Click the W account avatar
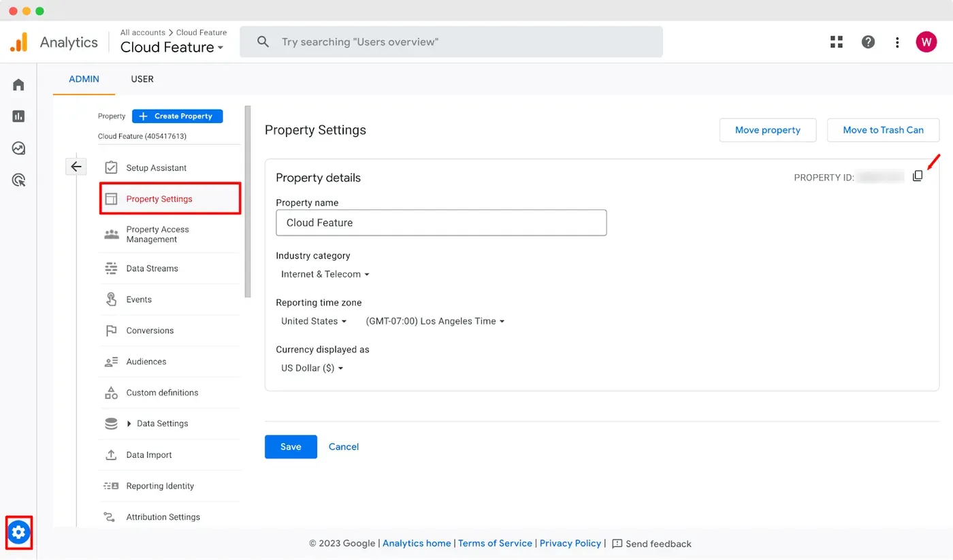953x560 pixels. [x=926, y=42]
